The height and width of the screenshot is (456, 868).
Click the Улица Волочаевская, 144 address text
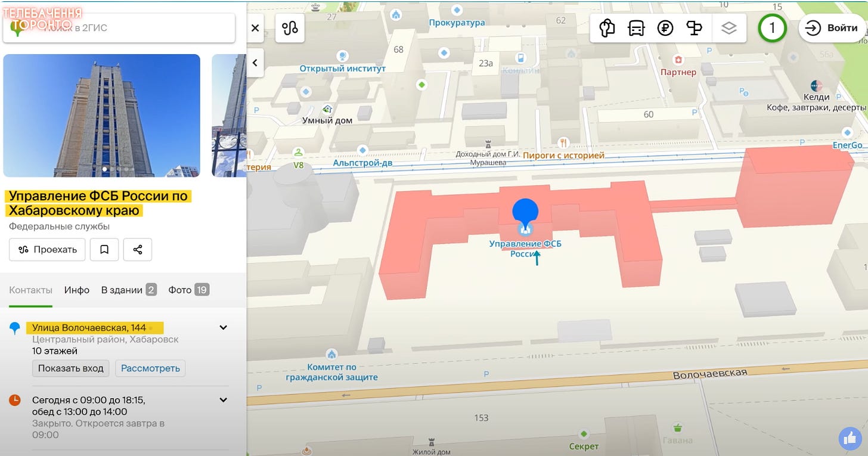click(x=89, y=327)
